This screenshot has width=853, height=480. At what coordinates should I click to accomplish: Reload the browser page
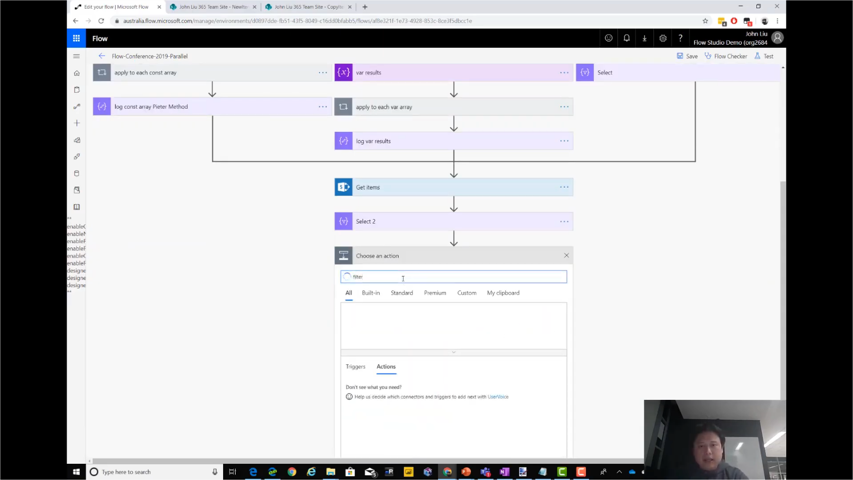(x=101, y=21)
